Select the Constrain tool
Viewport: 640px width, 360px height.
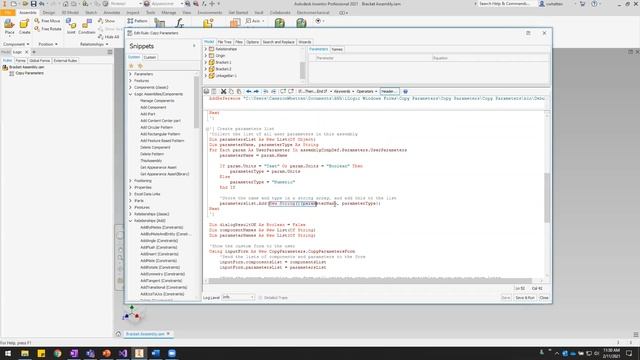pos(87,27)
